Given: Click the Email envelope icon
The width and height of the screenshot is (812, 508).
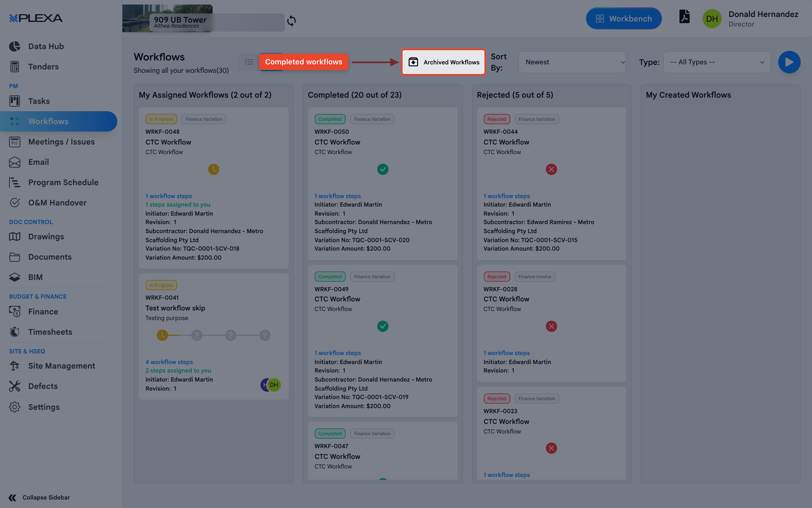Looking at the screenshot, I should tap(14, 162).
